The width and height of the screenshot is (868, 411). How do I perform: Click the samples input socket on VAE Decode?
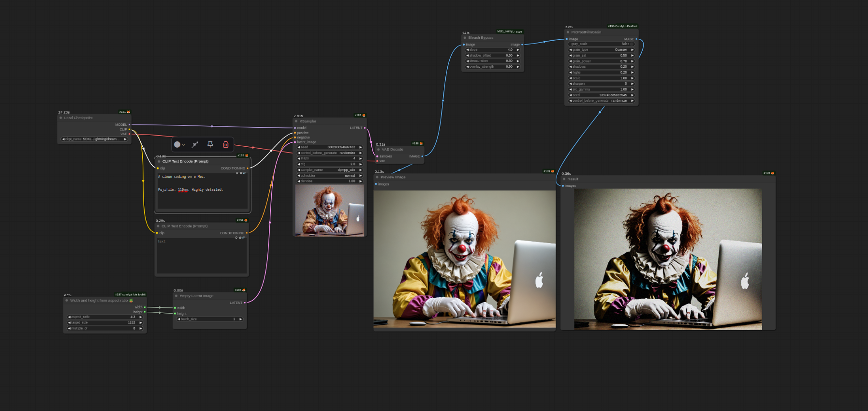tap(377, 156)
